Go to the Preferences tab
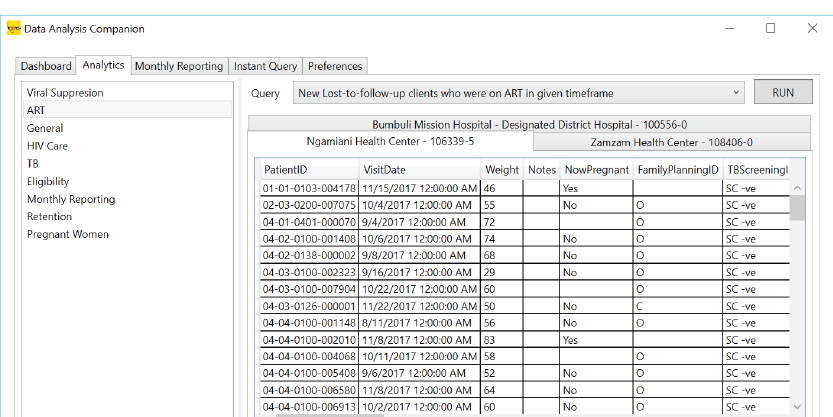833x417 pixels. [x=335, y=66]
